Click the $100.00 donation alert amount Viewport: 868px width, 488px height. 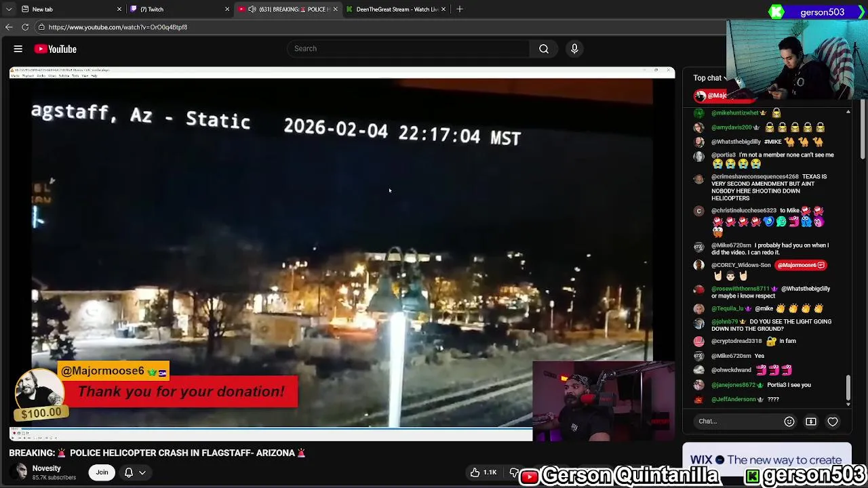[x=41, y=413]
